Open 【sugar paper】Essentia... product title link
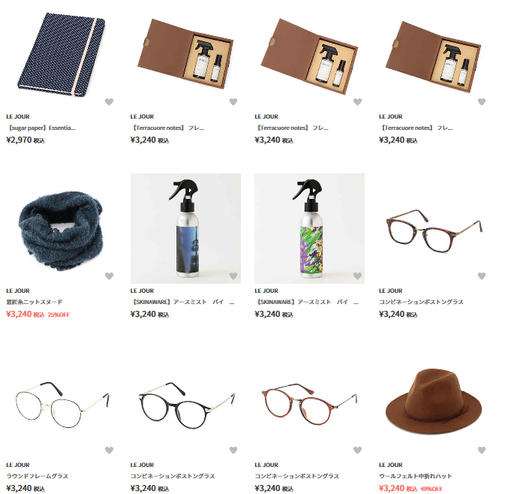This screenshot has width=511, height=494. point(41,128)
